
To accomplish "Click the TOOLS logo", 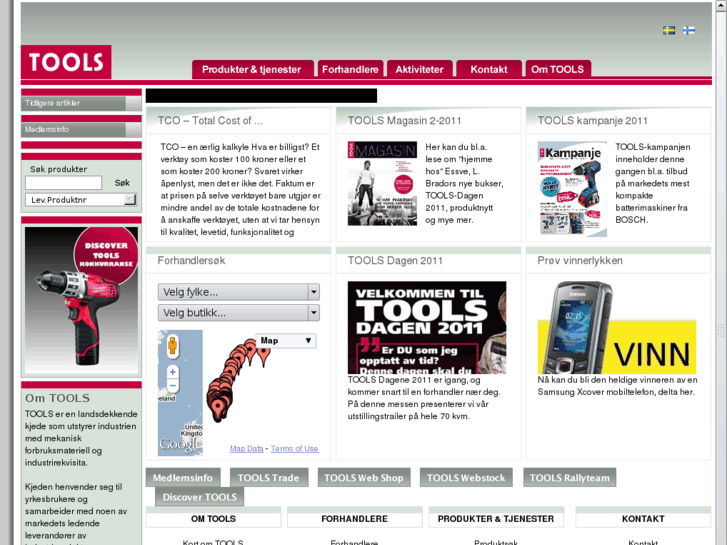I will (66, 62).
